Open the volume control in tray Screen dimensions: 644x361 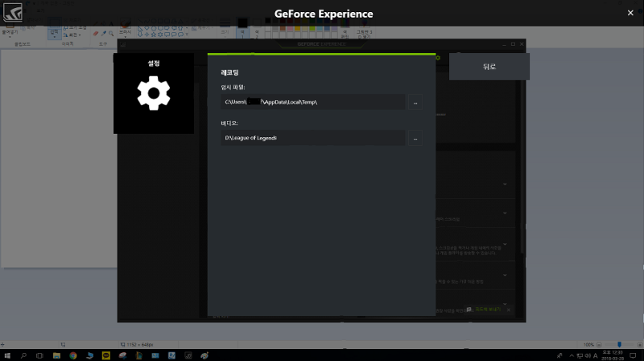coord(588,355)
